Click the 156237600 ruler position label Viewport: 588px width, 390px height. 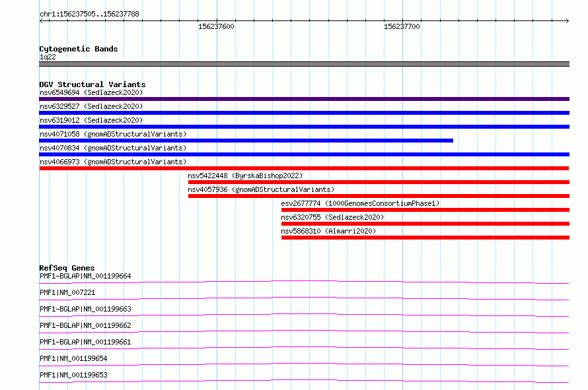coord(216,26)
